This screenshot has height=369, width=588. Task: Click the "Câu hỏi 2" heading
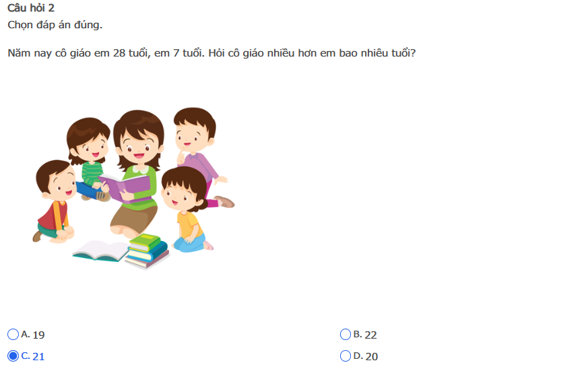(x=31, y=7)
